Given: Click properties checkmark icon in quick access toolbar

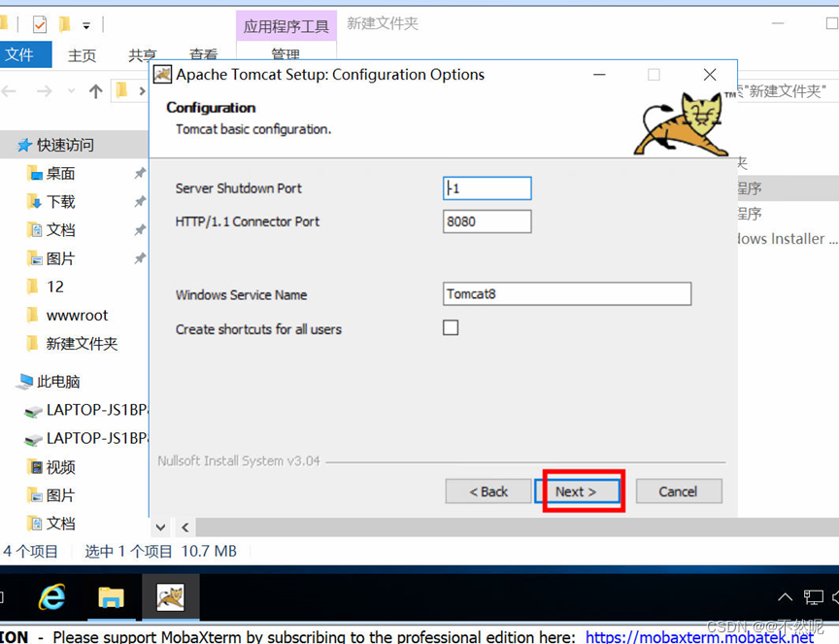Looking at the screenshot, I should tap(40, 24).
